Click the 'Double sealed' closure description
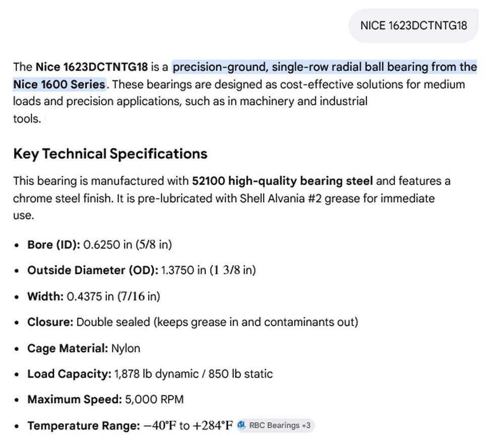 [x=113, y=322]
